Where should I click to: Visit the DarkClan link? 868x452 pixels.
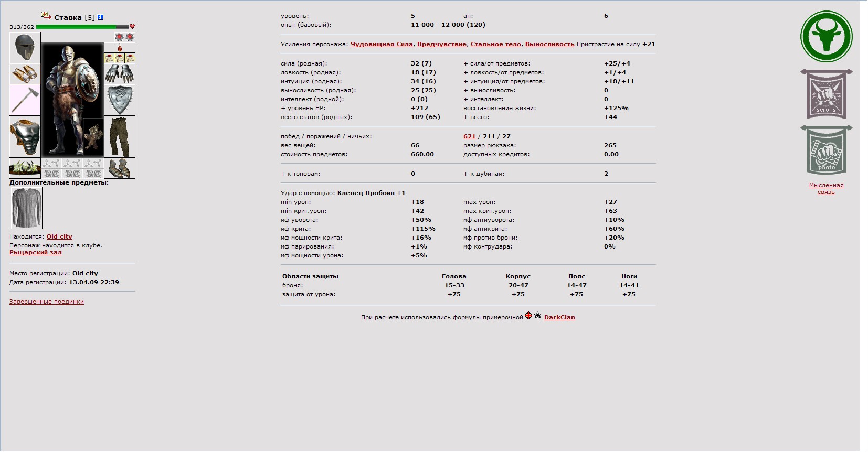559,317
